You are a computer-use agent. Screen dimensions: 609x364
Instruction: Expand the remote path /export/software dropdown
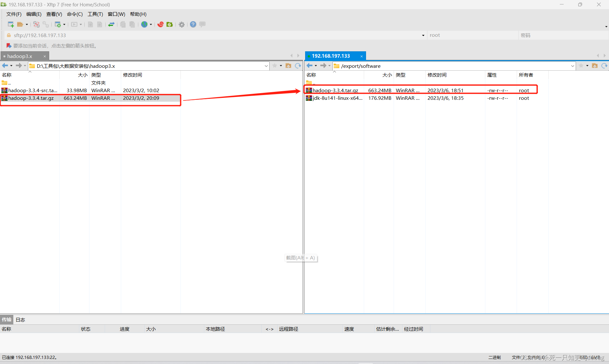pos(572,66)
